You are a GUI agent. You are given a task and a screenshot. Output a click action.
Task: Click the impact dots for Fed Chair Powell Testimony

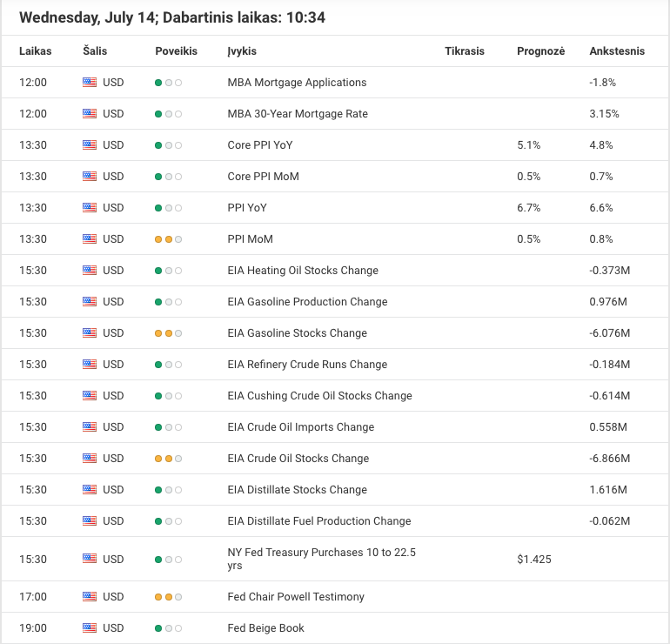(168, 597)
